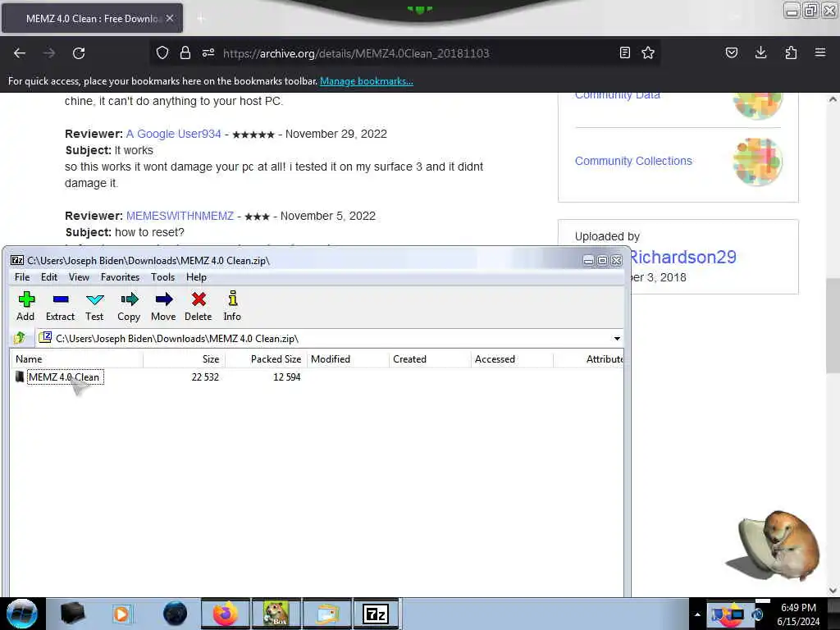Click the browser page vertical scrollbar thumb
840x630 pixels.
tap(833, 326)
